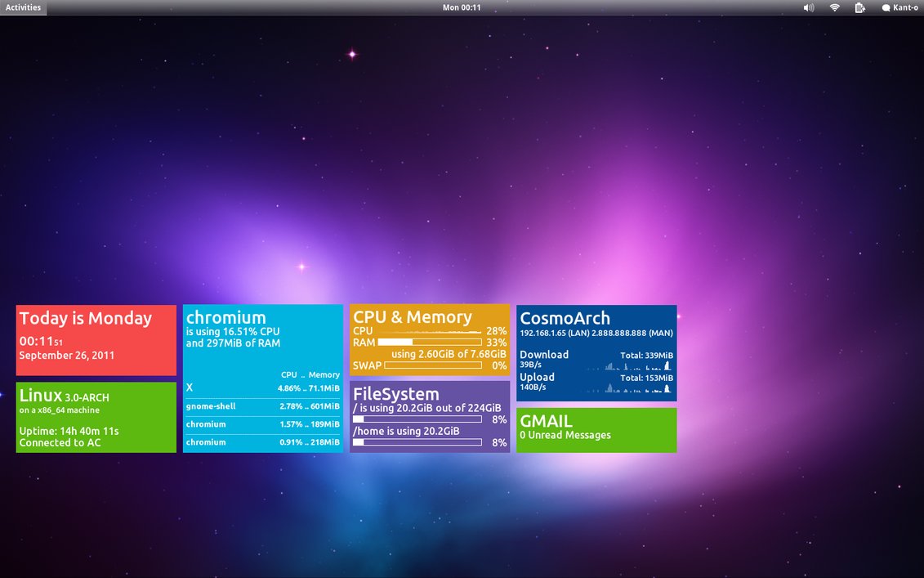Image resolution: width=924 pixels, height=578 pixels.
Task: Click the chromium widget header
Action: point(225,318)
